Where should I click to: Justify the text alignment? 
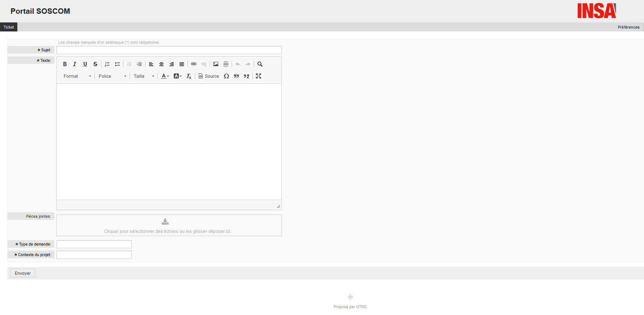coord(182,64)
